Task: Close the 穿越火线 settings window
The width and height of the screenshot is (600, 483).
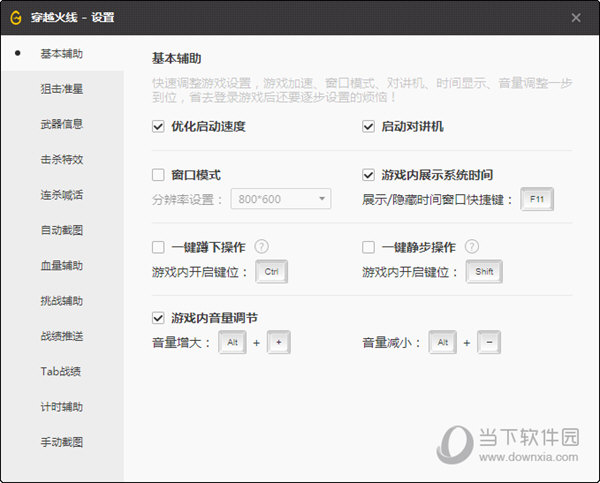Action: [x=576, y=18]
